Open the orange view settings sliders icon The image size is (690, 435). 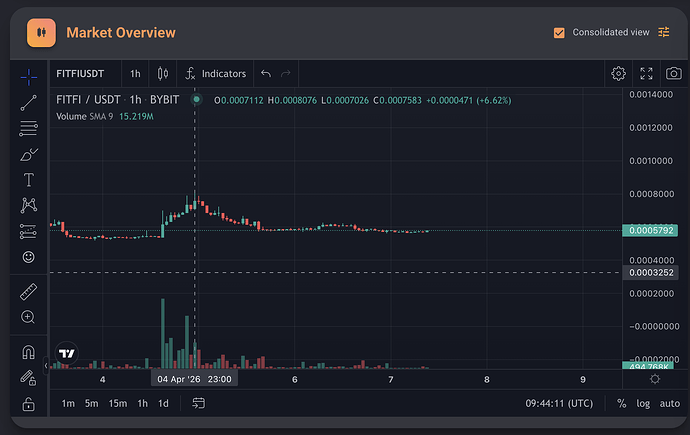coord(664,32)
